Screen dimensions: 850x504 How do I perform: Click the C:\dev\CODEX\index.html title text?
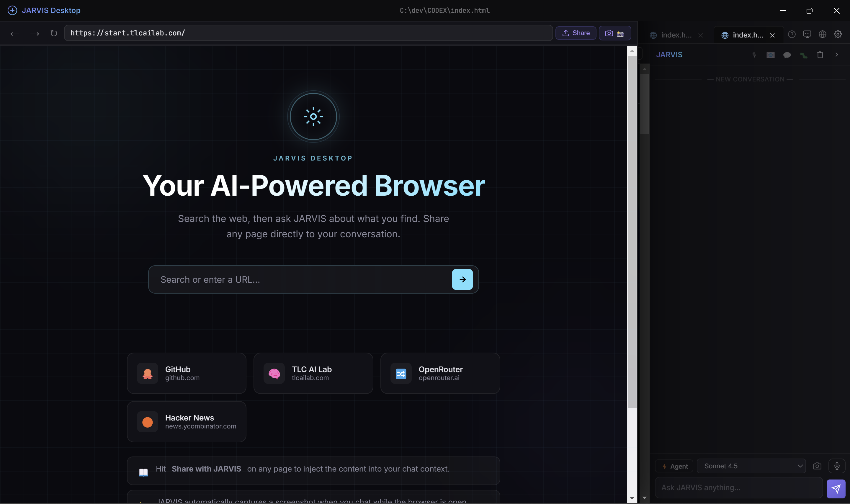(x=444, y=11)
